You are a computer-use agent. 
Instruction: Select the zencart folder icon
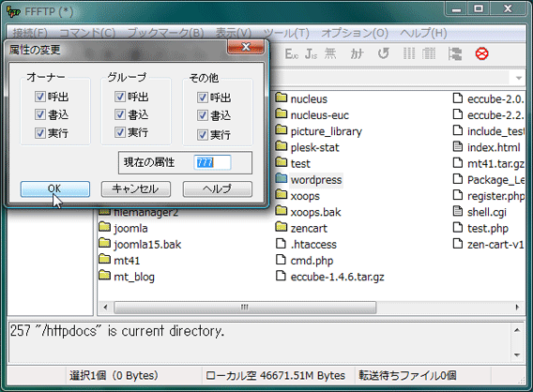(282, 227)
